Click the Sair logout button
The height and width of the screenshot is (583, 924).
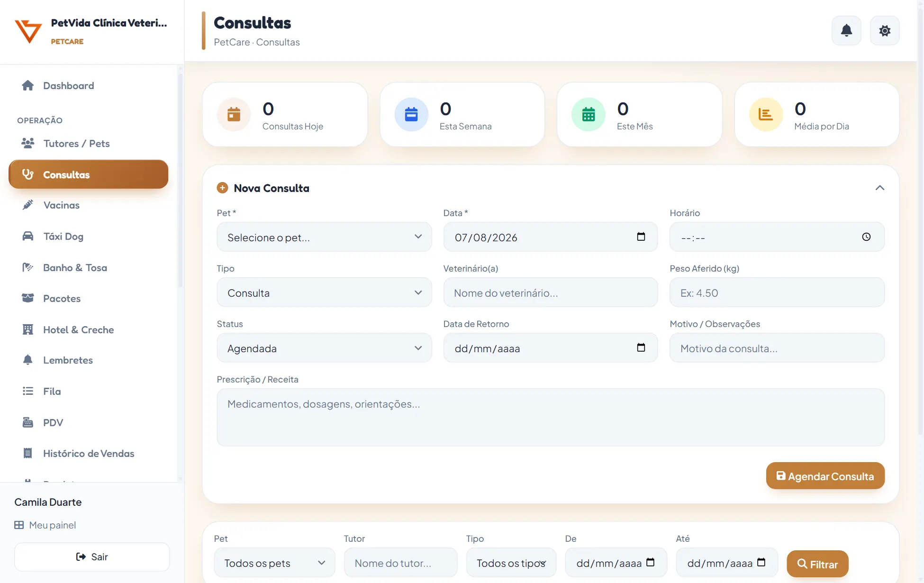pos(92,557)
